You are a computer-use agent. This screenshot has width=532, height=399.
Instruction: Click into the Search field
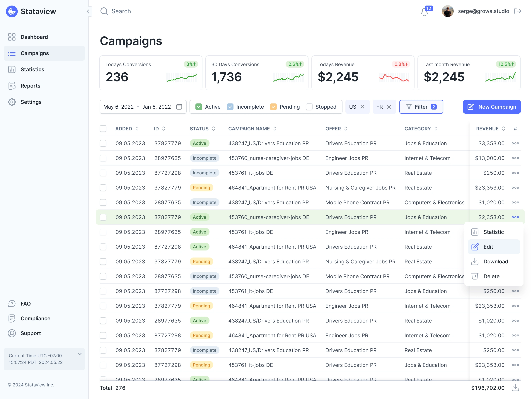pos(121,11)
